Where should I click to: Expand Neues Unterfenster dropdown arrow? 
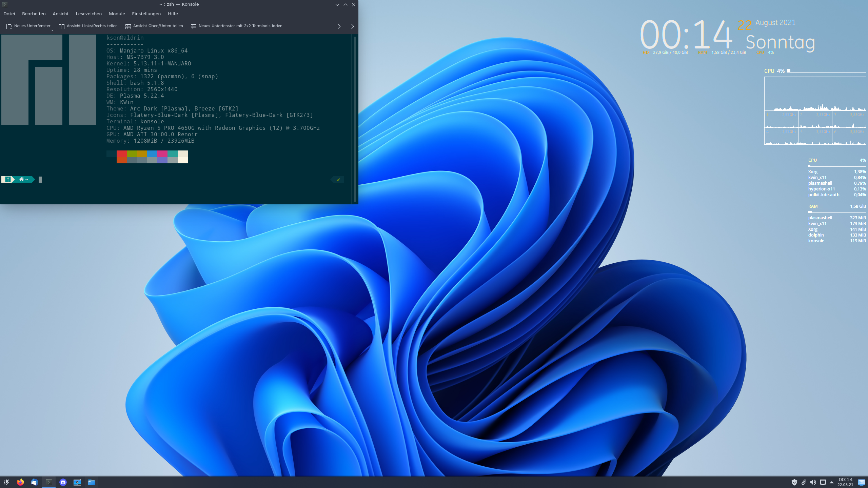coord(52,30)
